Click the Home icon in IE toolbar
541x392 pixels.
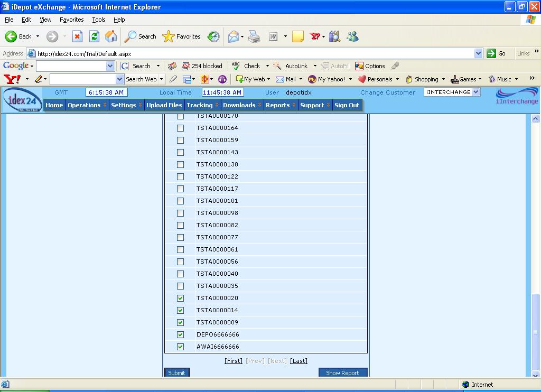coord(111,36)
